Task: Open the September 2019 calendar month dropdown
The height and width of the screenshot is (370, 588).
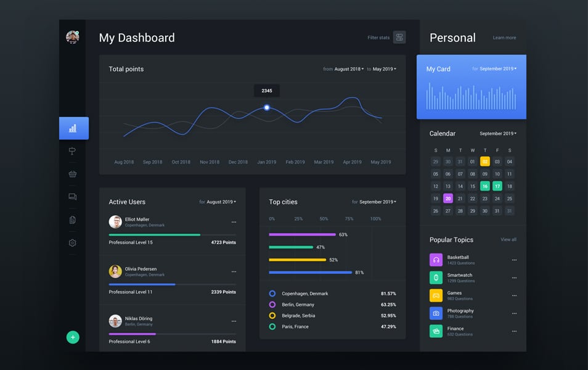Action: point(498,133)
